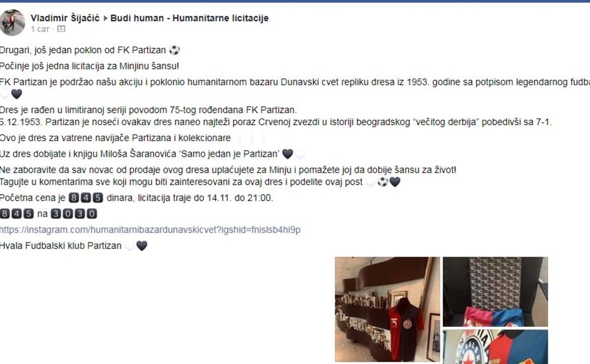Click the group privacy icon beside timestamp
Viewport: 590px width, 364px height.
[x=61, y=29]
